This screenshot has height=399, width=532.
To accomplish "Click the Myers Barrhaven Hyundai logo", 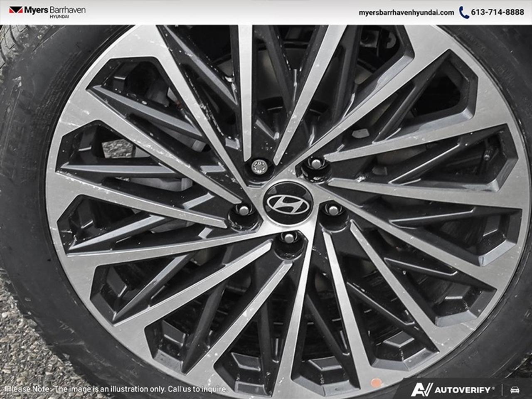I will (47, 12).
